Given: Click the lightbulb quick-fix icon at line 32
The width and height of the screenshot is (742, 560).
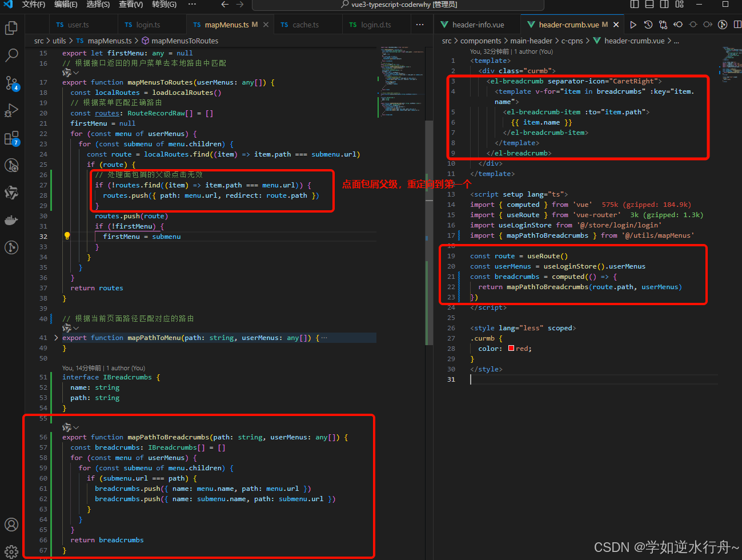Looking at the screenshot, I should 67,236.
